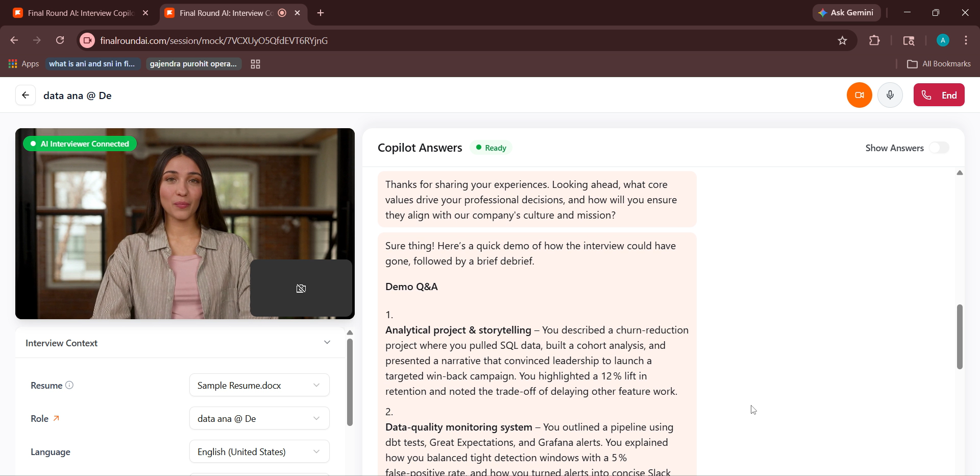Click the recording indicator on the active tab
Screen dimensions: 980x476
pyautogui.click(x=282, y=13)
